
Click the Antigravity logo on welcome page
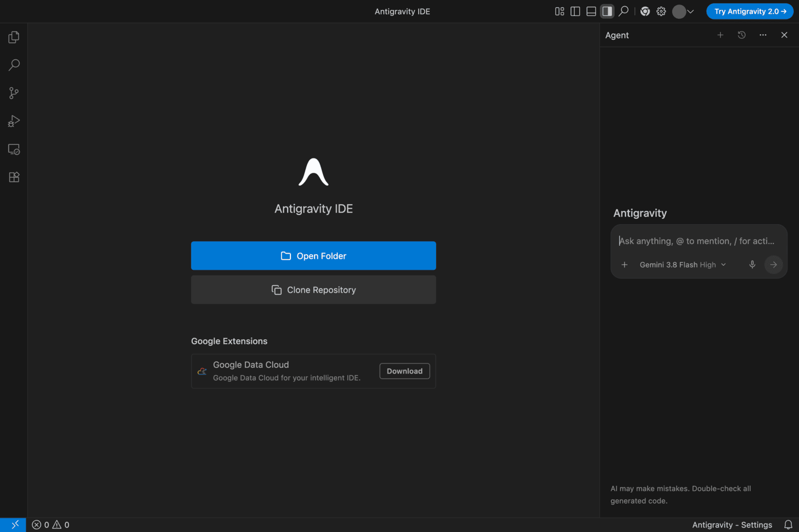313,172
